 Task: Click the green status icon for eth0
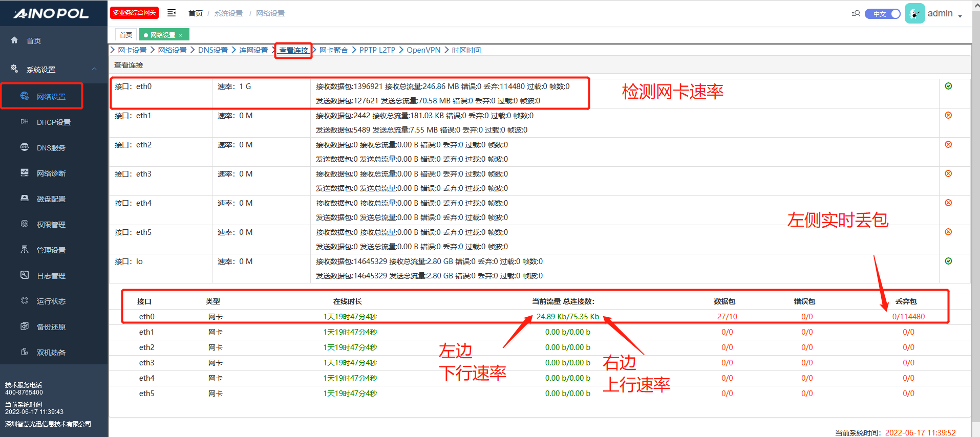pyautogui.click(x=948, y=86)
